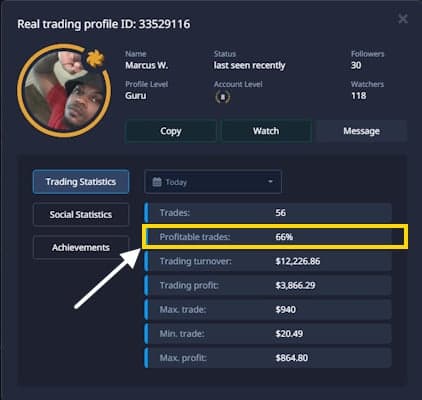Click the 'Max. trade:' label
The width and height of the screenshot is (422, 400).
(183, 310)
